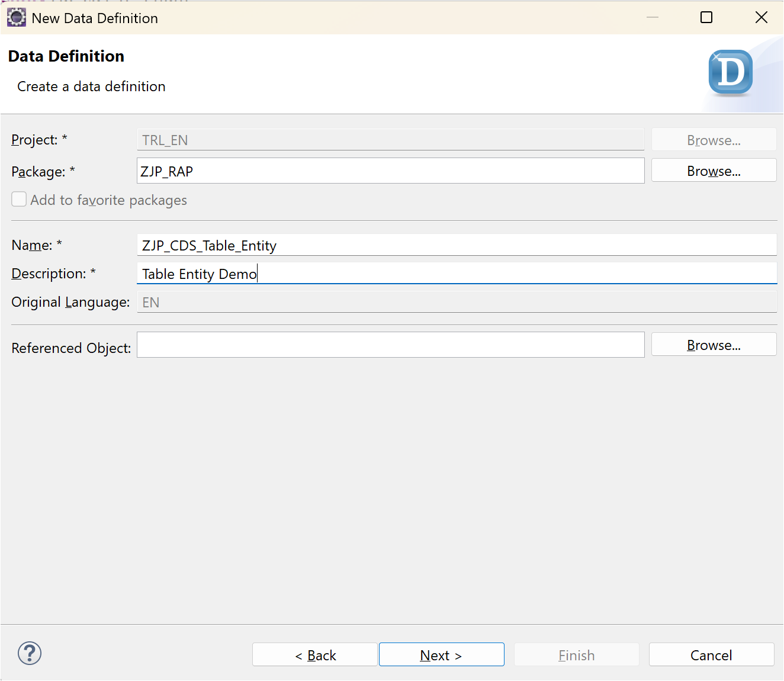Image resolution: width=784 pixels, height=681 pixels.
Task: Click the Project field showing TRL_EN
Action: (391, 140)
